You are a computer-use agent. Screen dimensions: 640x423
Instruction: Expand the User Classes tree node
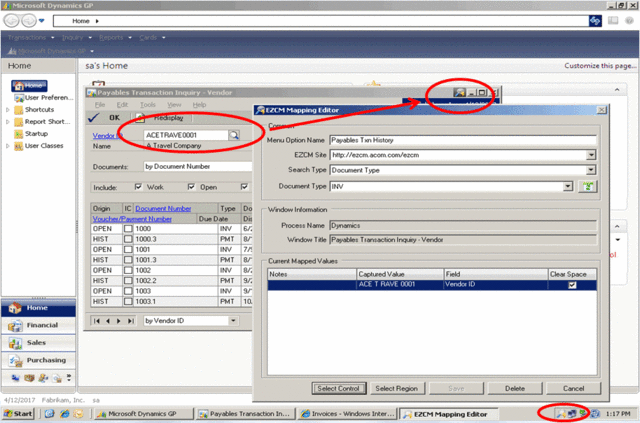coord(7,146)
